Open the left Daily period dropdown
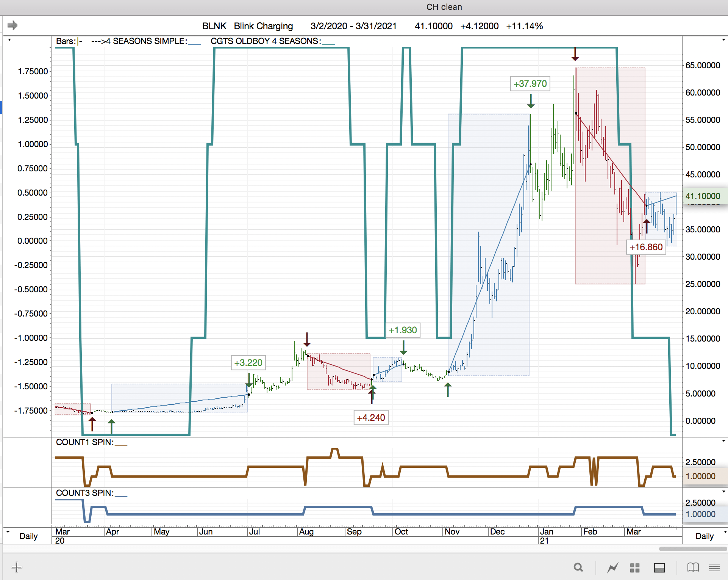 28,536
